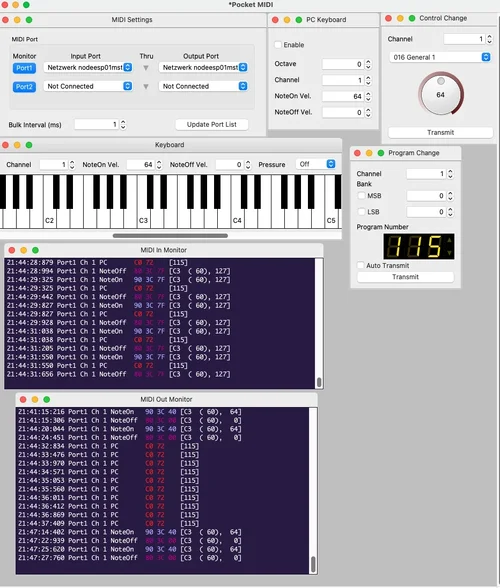Enable the PC Keyboard checkbox
The image size is (500, 588).
click(278, 45)
